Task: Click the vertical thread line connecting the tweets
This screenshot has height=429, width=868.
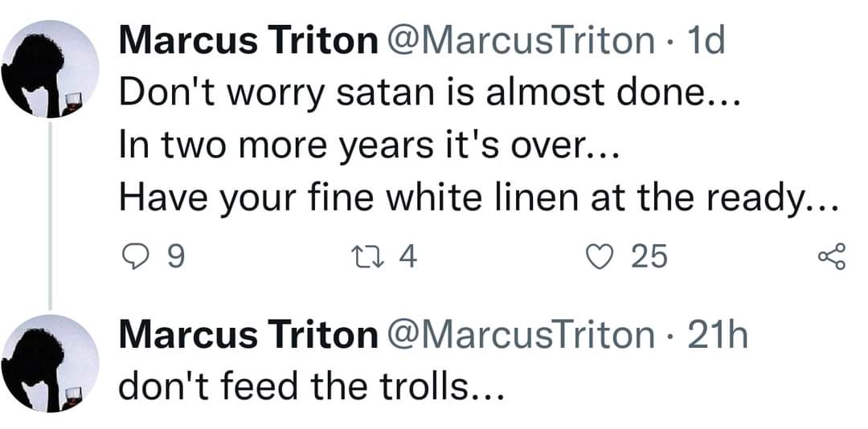Action: (x=50, y=216)
